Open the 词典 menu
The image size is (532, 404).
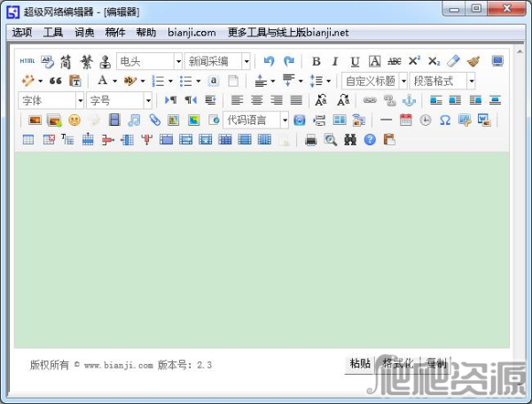pyautogui.click(x=84, y=32)
